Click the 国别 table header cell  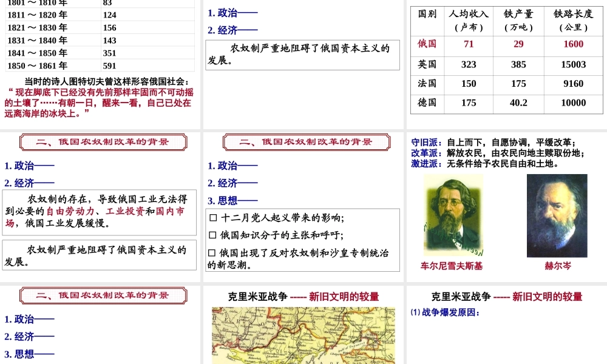point(427,21)
